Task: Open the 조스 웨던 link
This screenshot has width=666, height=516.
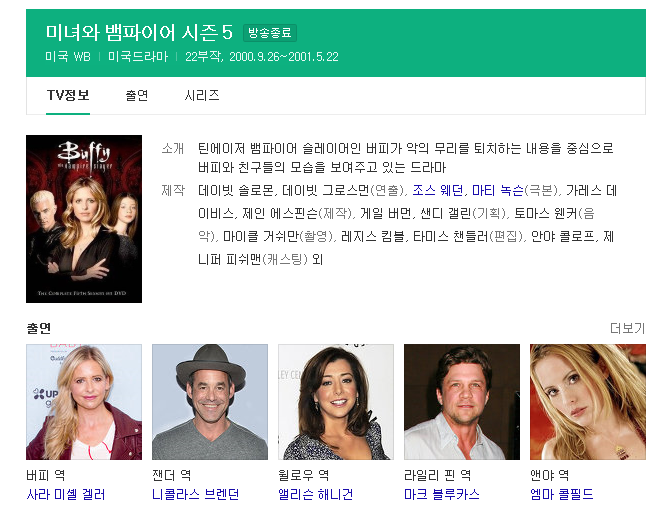Action: point(437,191)
